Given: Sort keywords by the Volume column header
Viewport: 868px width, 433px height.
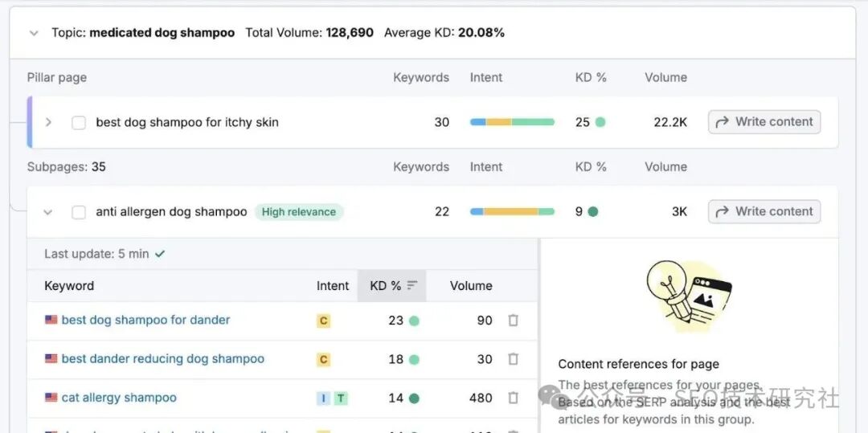Looking at the screenshot, I should point(471,285).
